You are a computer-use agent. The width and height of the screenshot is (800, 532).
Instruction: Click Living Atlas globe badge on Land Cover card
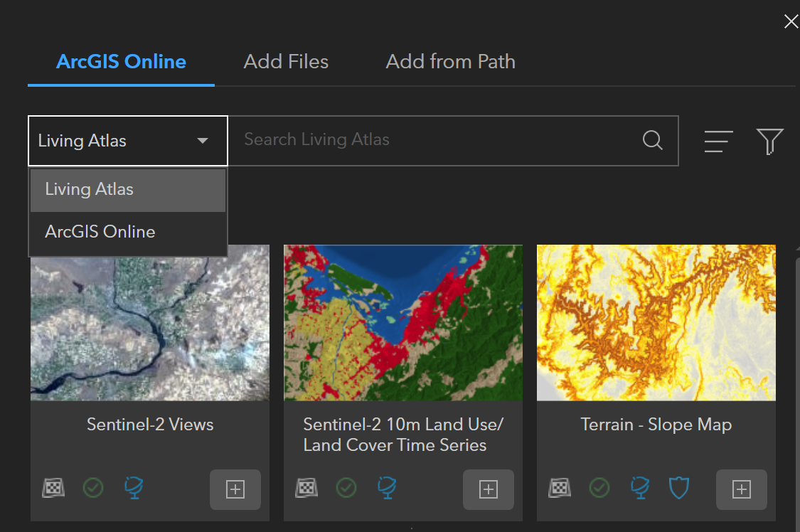coord(387,488)
